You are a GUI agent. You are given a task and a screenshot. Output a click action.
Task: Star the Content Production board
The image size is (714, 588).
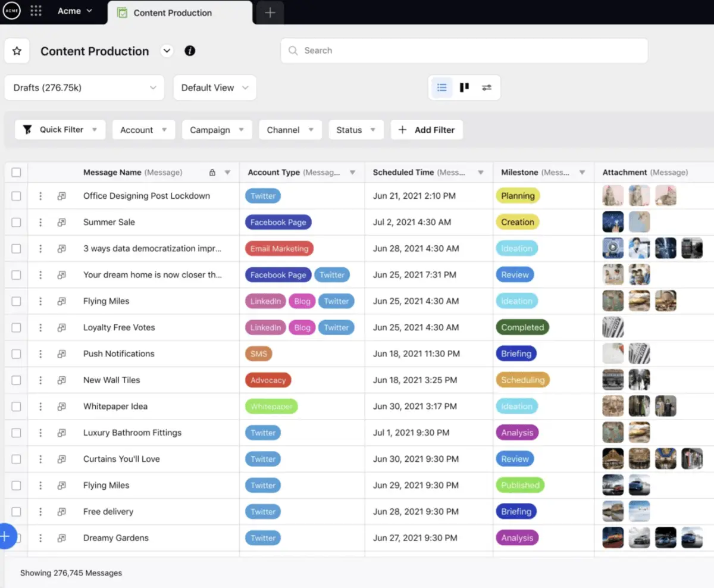16,51
